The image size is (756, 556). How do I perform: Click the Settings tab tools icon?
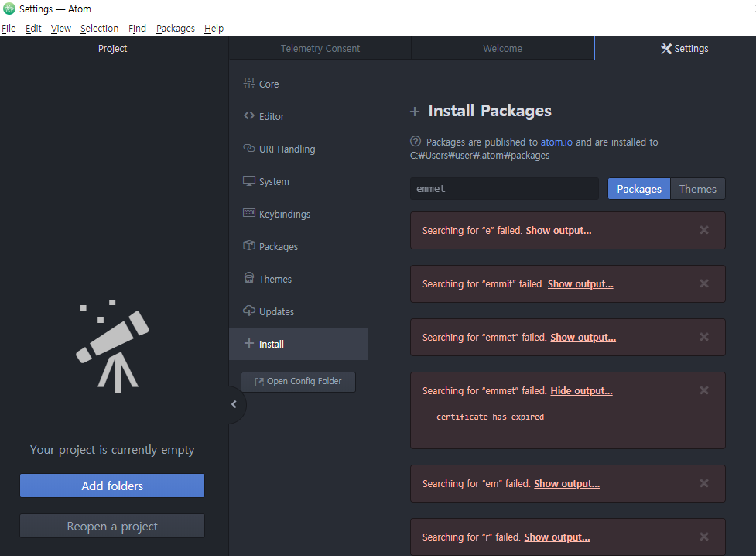665,49
